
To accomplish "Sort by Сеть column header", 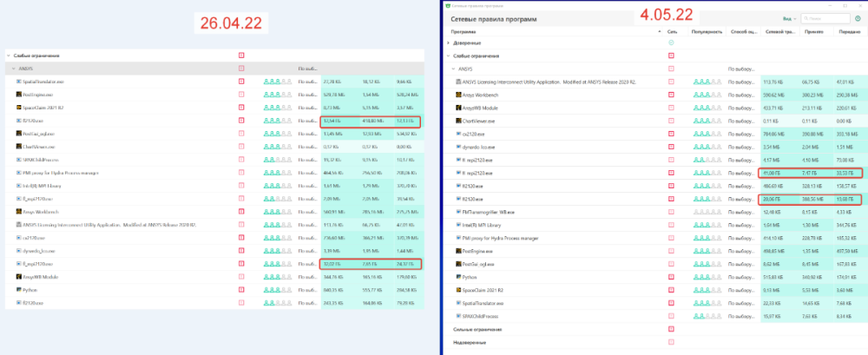I will pos(672,31).
